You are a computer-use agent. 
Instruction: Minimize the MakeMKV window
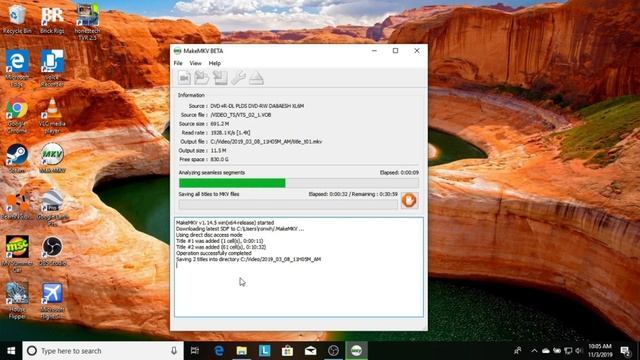click(x=374, y=51)
